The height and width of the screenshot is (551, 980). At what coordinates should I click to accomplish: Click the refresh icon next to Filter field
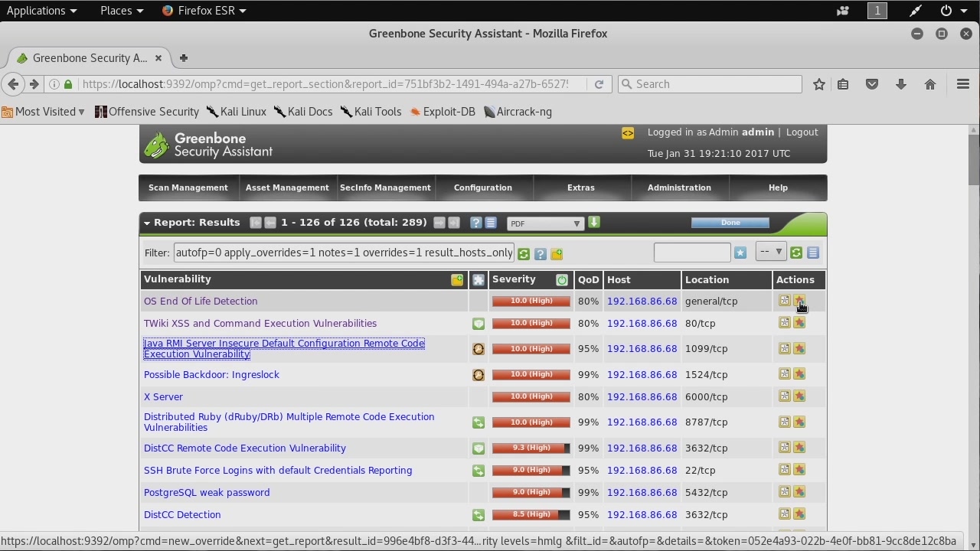pos(524,254)
